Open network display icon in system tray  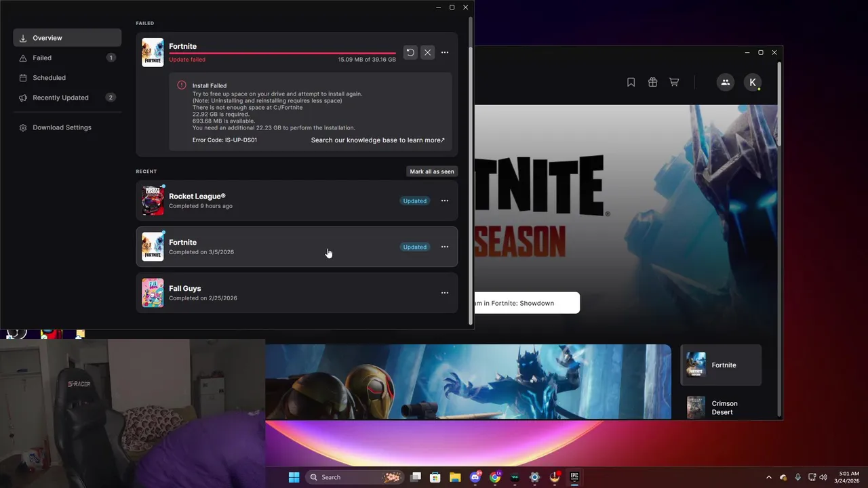812,477
